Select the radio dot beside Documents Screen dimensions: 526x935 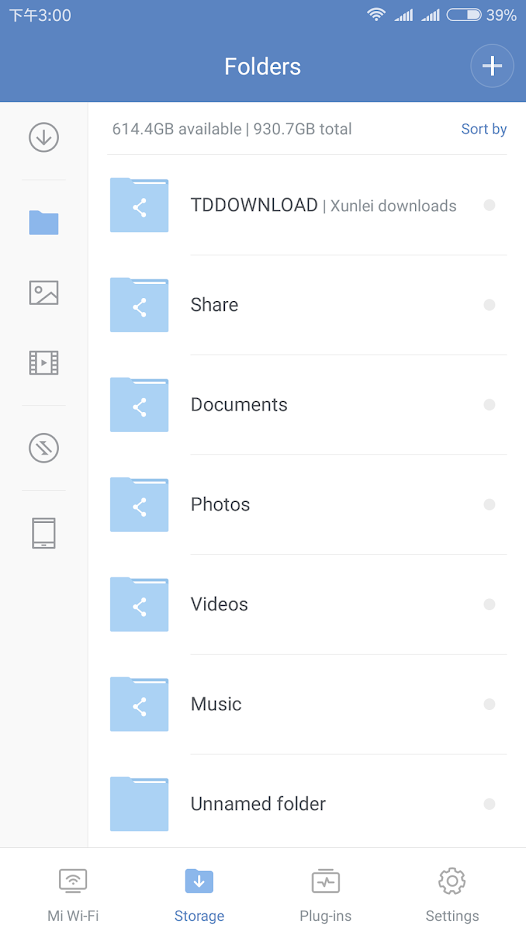click(490, 405)
